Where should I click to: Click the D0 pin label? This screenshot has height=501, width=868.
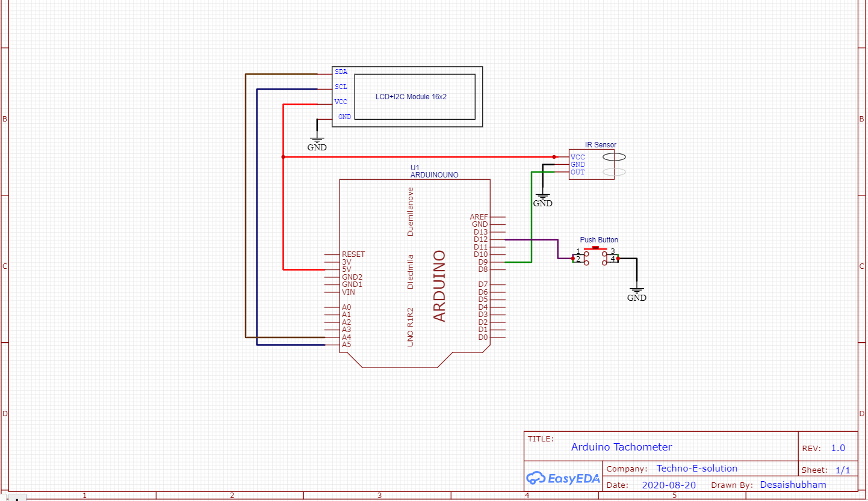[483, 337]
